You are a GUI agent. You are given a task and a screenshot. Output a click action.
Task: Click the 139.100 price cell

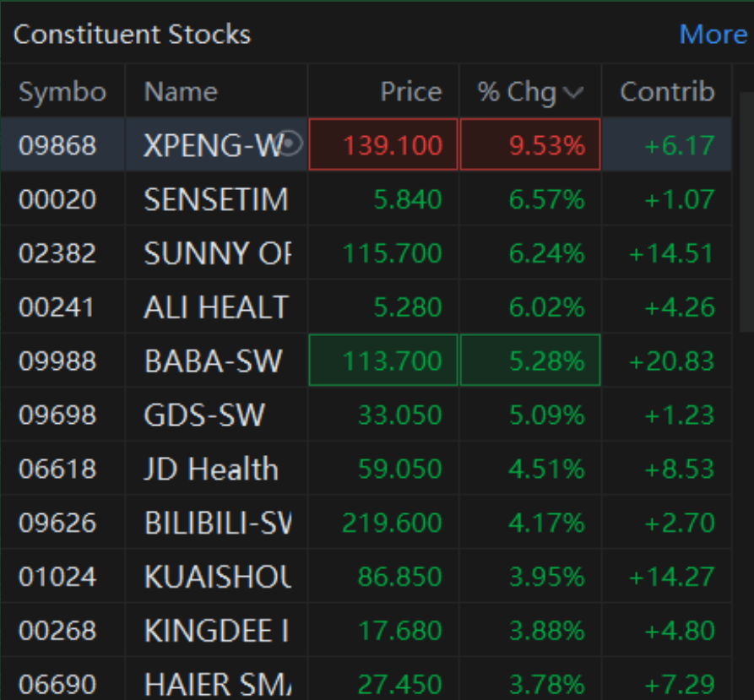coord(383,144)
